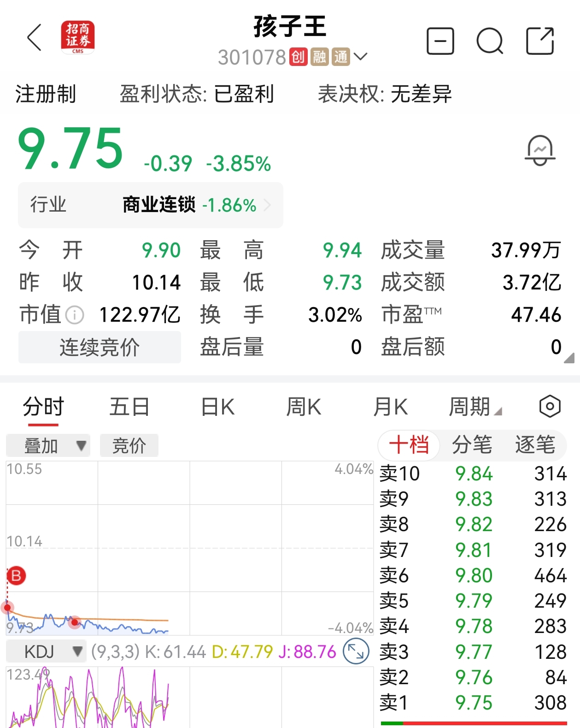Tap the KDJ K: 61.44 reading

pos(175,652)
